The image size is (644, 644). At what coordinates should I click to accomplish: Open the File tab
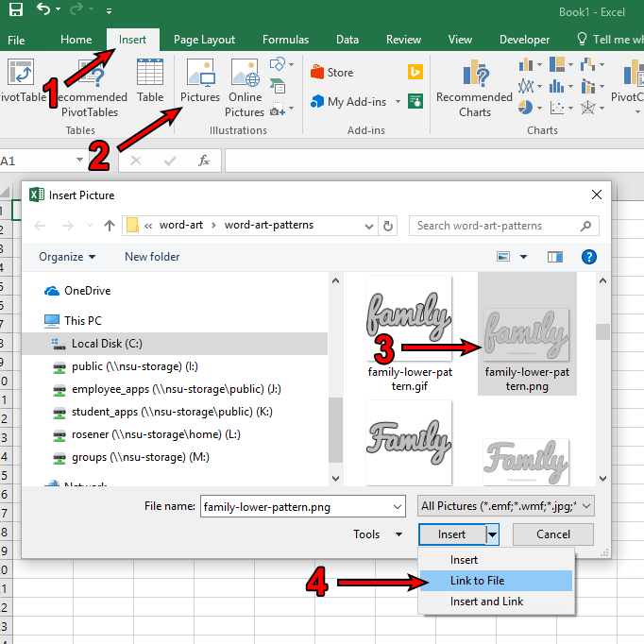[x=16, y=40]
